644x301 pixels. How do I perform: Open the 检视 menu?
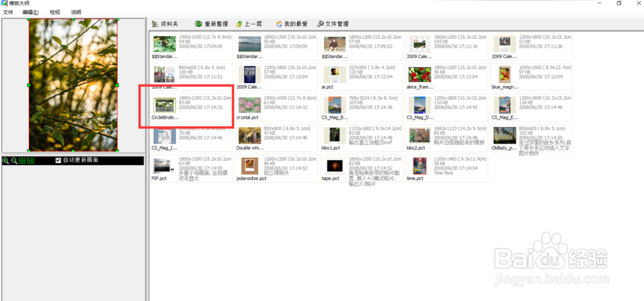(55, 12)
